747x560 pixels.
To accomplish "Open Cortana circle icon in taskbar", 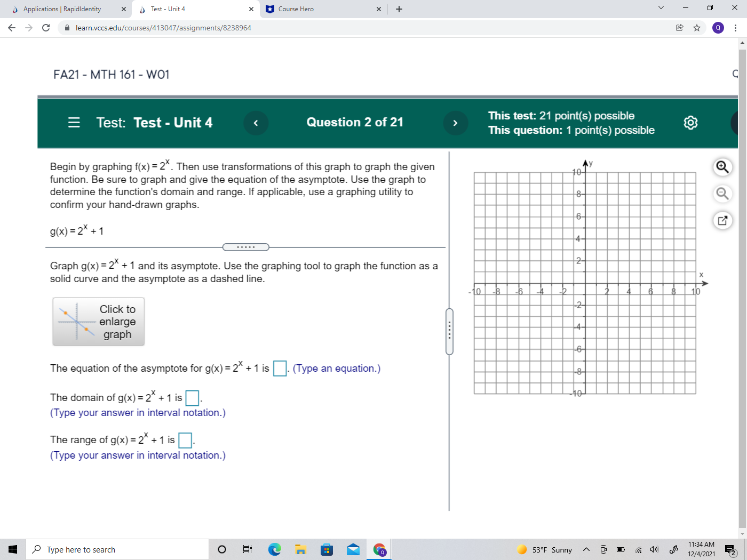I will pos(222,549).
